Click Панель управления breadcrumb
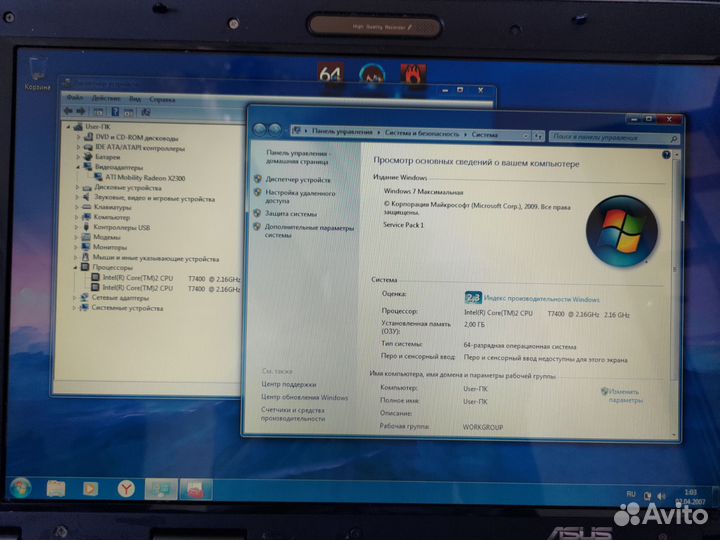 (342, 132)
